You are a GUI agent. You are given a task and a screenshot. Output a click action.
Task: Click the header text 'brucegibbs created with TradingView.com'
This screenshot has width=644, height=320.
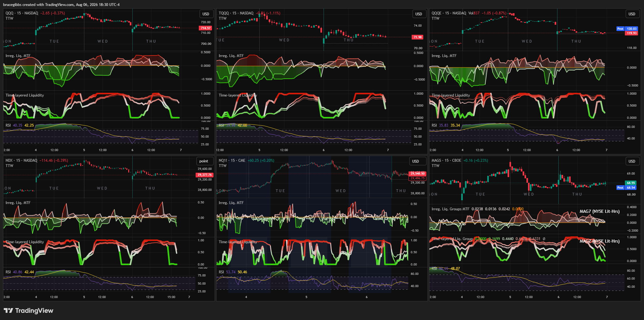[39, 5]
